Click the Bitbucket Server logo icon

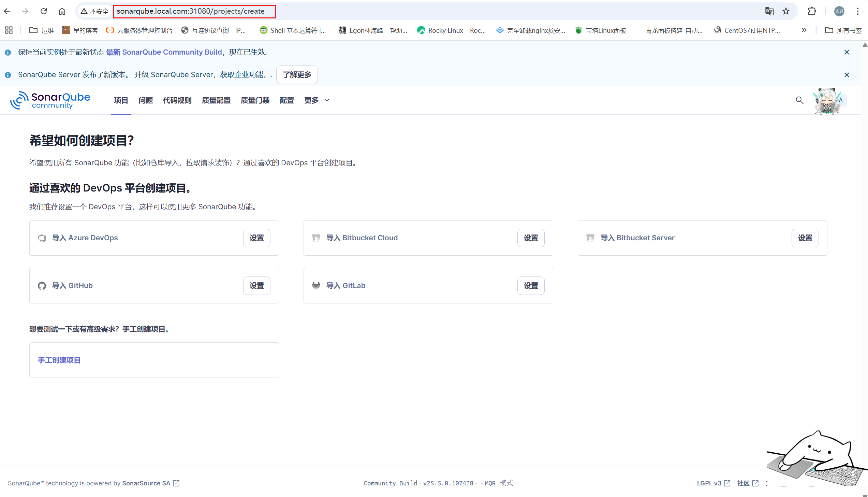[x=590, y=238]
